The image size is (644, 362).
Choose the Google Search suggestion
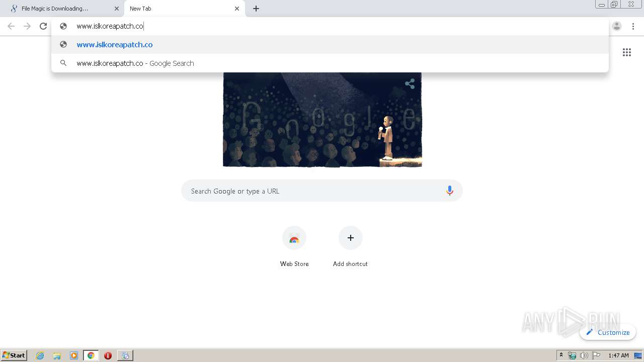pos(330,63)
